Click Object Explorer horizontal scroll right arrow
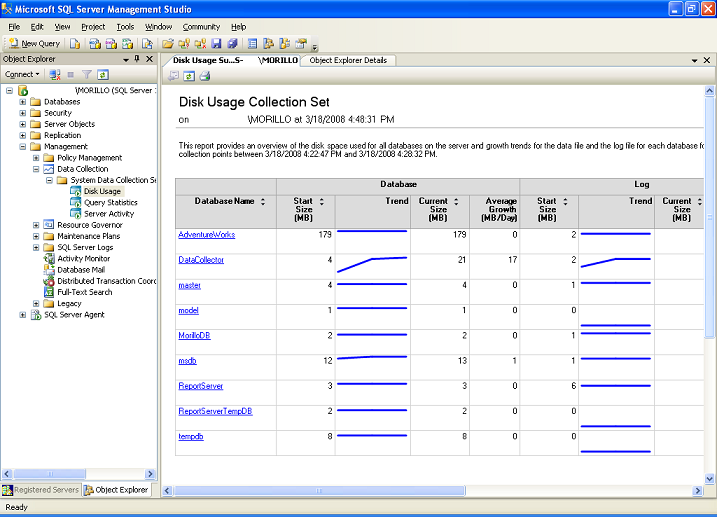This screenshot has height=517, width=717. (x=150, y=474)
